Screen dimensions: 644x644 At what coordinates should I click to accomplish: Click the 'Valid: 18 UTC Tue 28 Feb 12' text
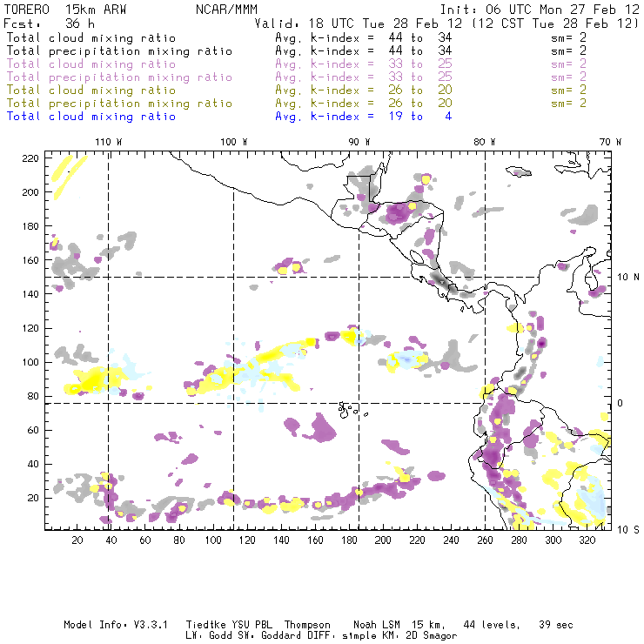click(359, 23)
